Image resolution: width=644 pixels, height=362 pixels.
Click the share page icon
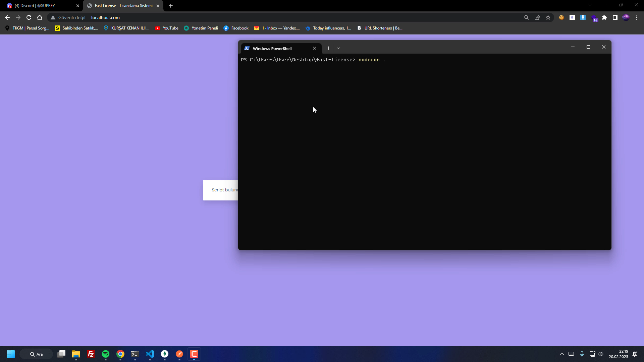pos(537,17)
